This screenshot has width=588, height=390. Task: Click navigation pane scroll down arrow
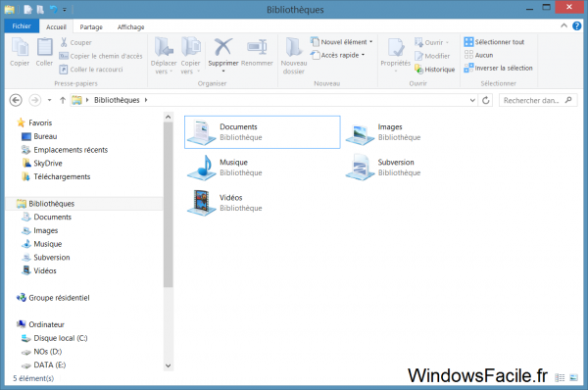(168, 366)
